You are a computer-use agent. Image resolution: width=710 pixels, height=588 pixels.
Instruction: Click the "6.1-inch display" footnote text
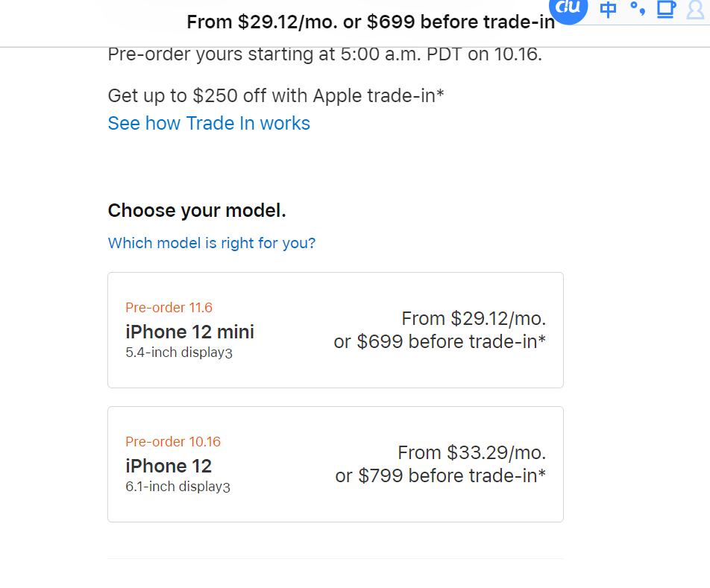click(177, 487)
